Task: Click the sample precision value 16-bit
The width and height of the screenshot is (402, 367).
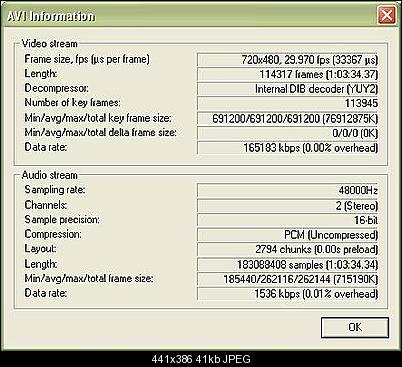Action: 288,220
